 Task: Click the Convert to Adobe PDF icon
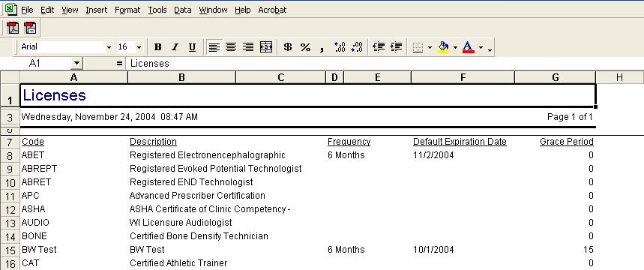[13, 28]
